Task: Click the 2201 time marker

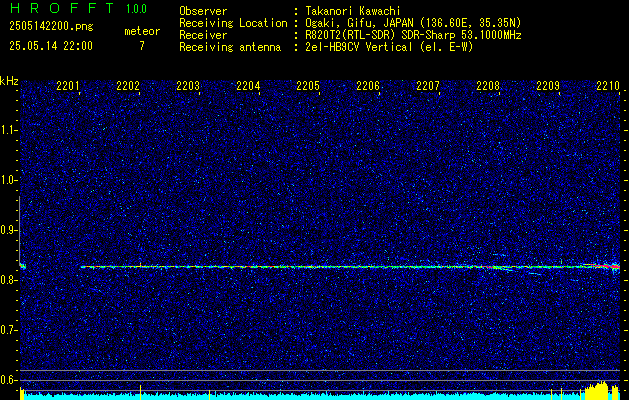Action: tap(68, 85)
